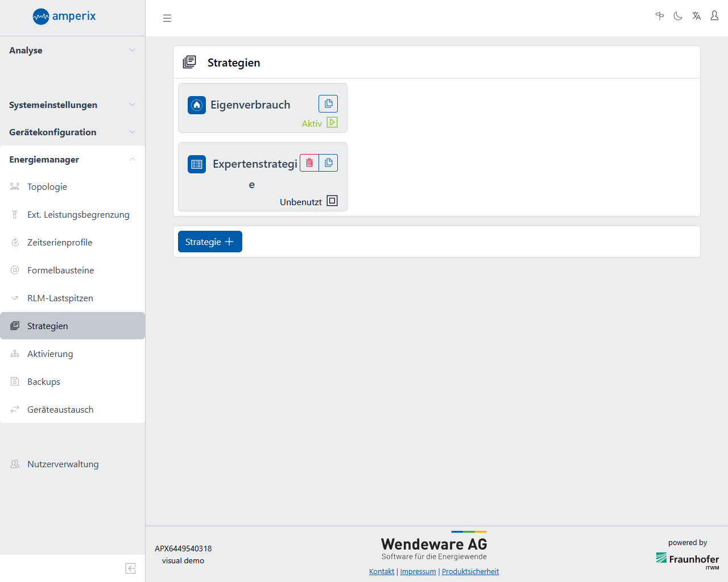Viewport: 728px width, 582px height.
Task: Expand the Analyse section
Action: click(72, 50)
